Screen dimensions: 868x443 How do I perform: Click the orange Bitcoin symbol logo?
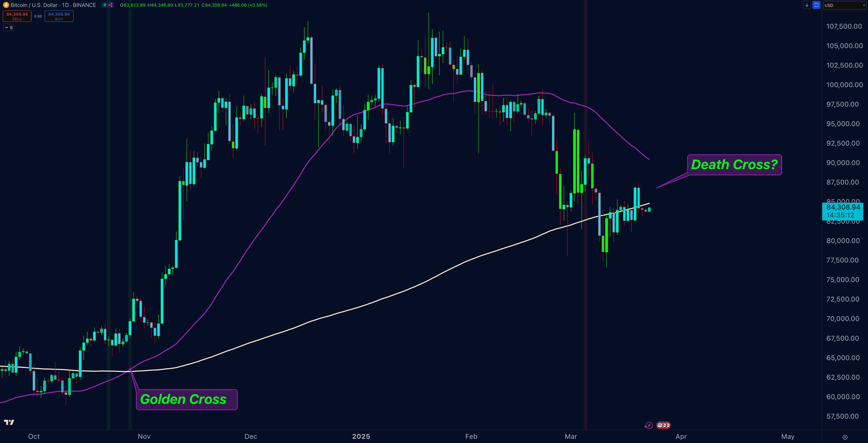click(x=6, y=5)
